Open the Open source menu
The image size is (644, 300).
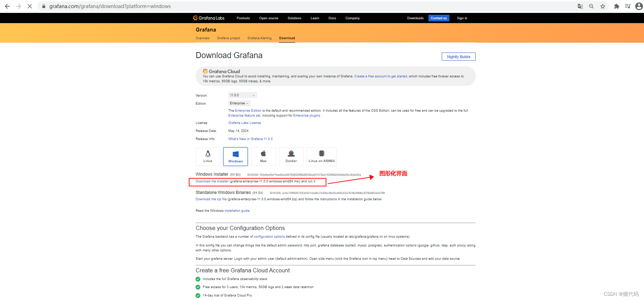coord(269,18)
